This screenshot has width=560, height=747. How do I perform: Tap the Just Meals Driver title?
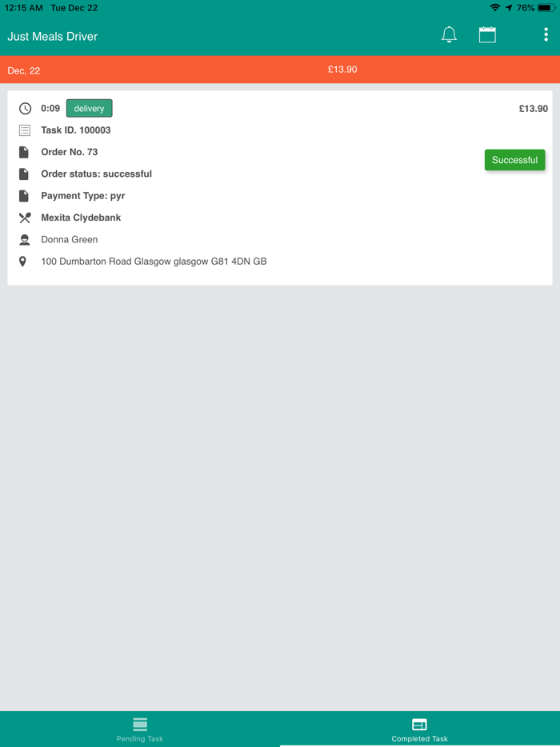pos(53,37)
